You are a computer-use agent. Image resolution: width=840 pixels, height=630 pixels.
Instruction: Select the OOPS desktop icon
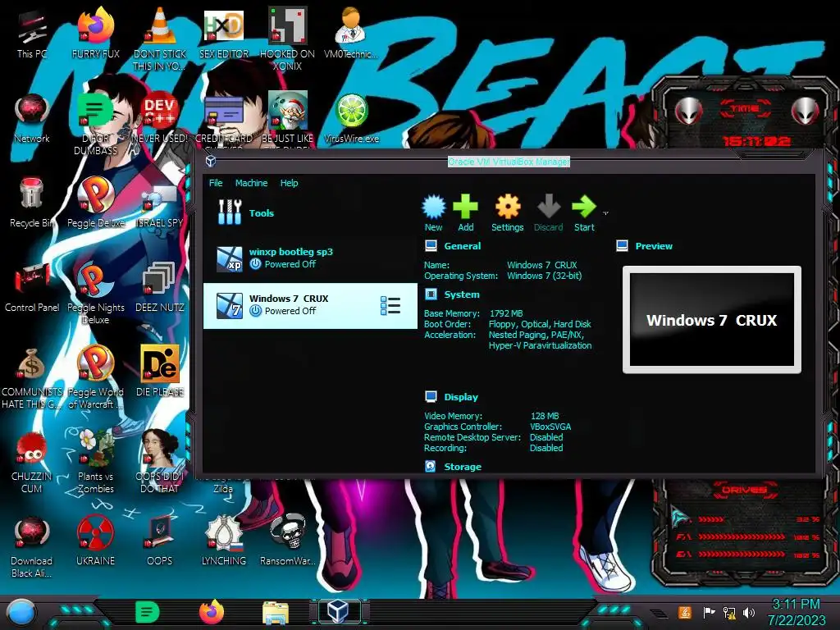click(x=159, y=542)
